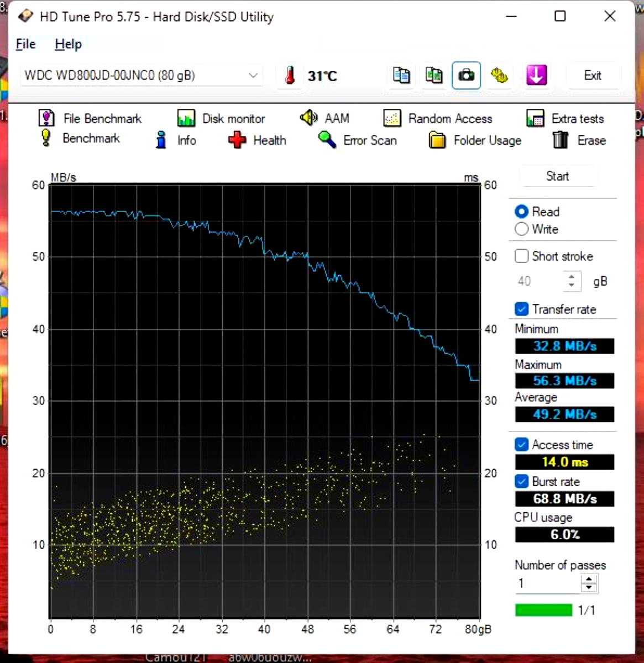The width and height of the screenshot is (644, 663).
Task: Toggle the Burst rate checkbox
Action: [x=521, y=481]
